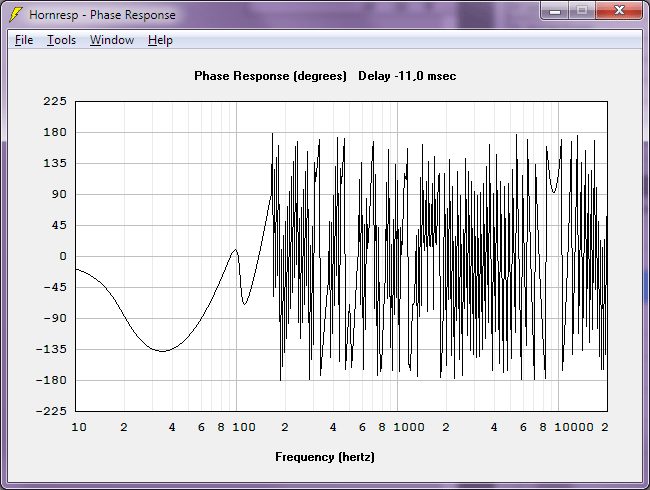Click the phase curve minimum near -135 degrees
The width and height of the screenshot is (650, 490).
[162, 351]
